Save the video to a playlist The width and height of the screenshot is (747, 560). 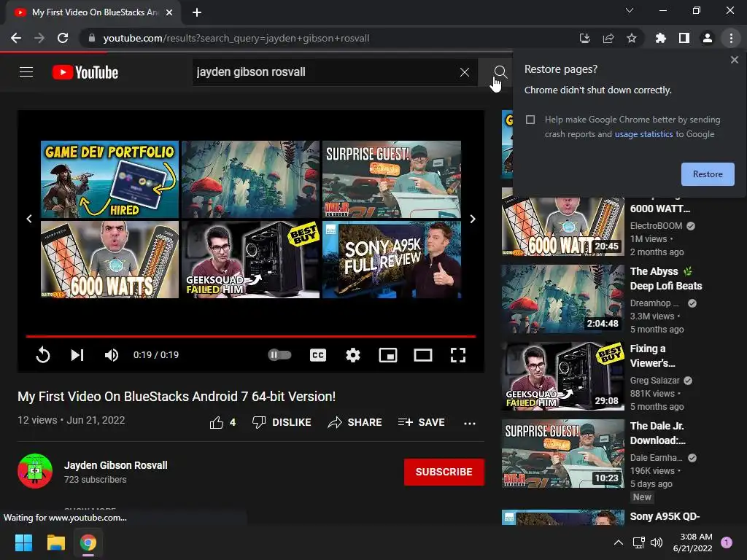click(421, 422)
